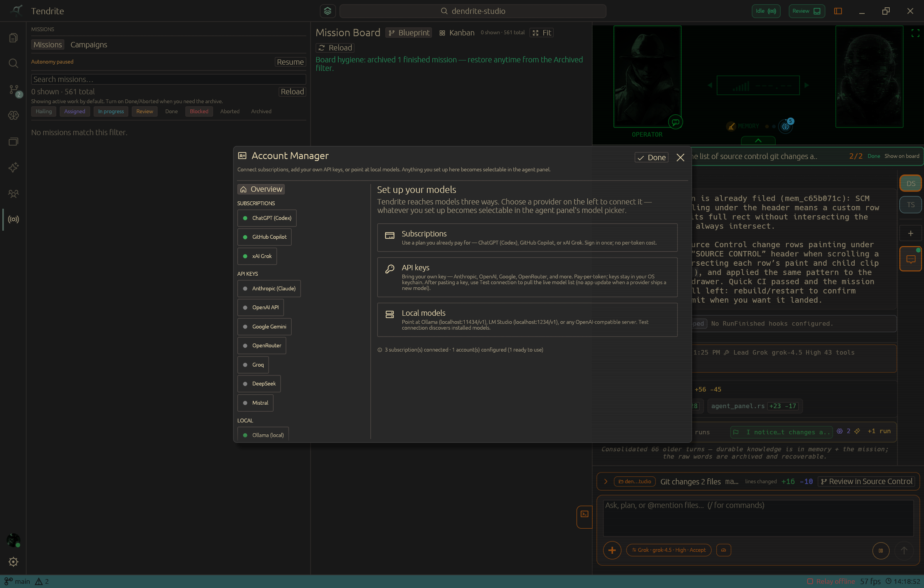Viewport: 924px width, 588px height.
Task: Toggle the Assigned filter chip
Action: [75, 112]
